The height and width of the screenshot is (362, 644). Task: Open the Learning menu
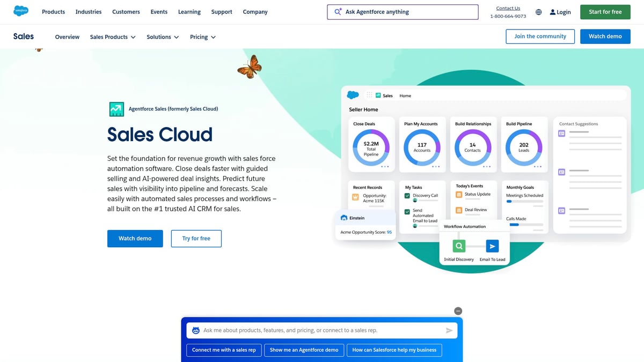(189, 12)
